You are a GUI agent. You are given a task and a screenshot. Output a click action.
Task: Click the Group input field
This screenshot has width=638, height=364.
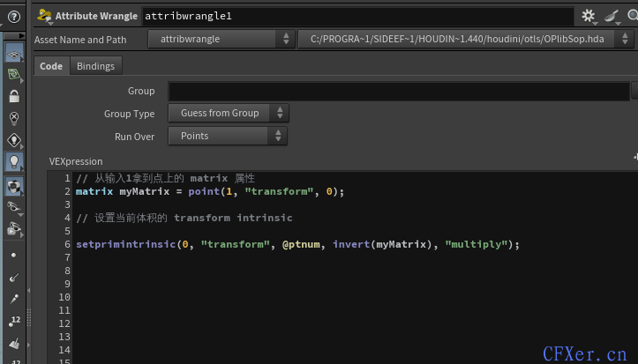click(x=398, y=91)
